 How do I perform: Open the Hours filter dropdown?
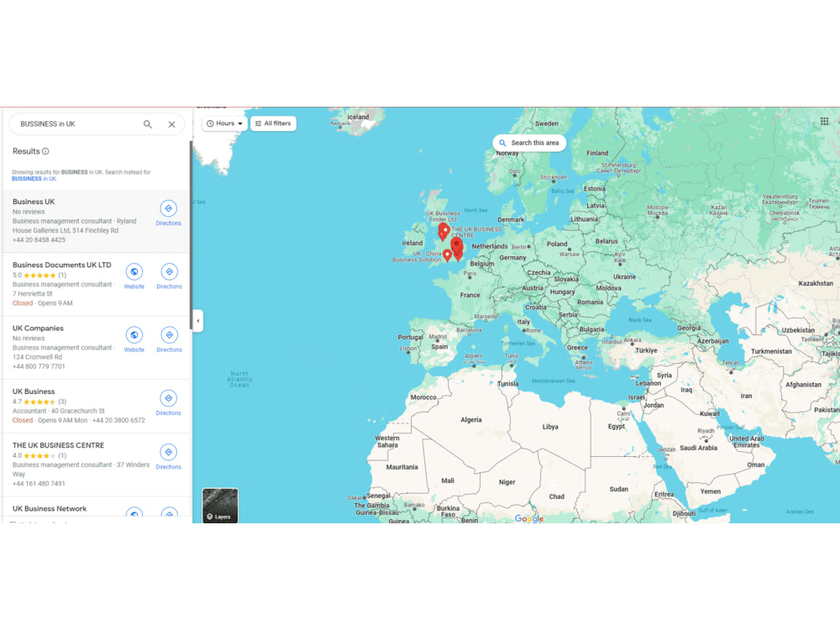224,123
